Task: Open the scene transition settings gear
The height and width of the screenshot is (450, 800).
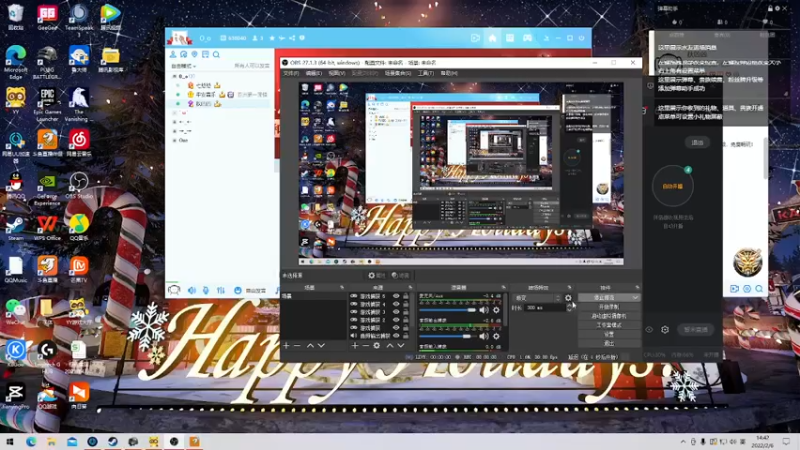Action: click(568, 298)
